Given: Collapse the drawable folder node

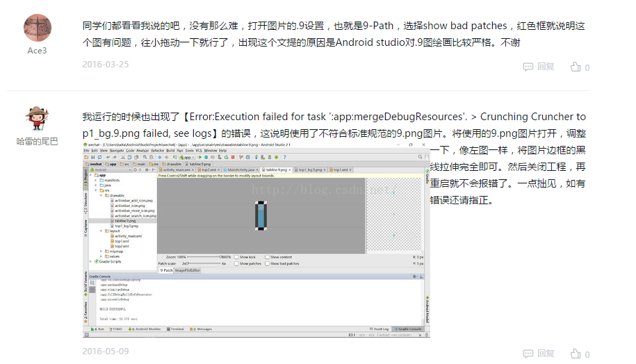Looking at the screenshot, I should click(x=101, y=195).
